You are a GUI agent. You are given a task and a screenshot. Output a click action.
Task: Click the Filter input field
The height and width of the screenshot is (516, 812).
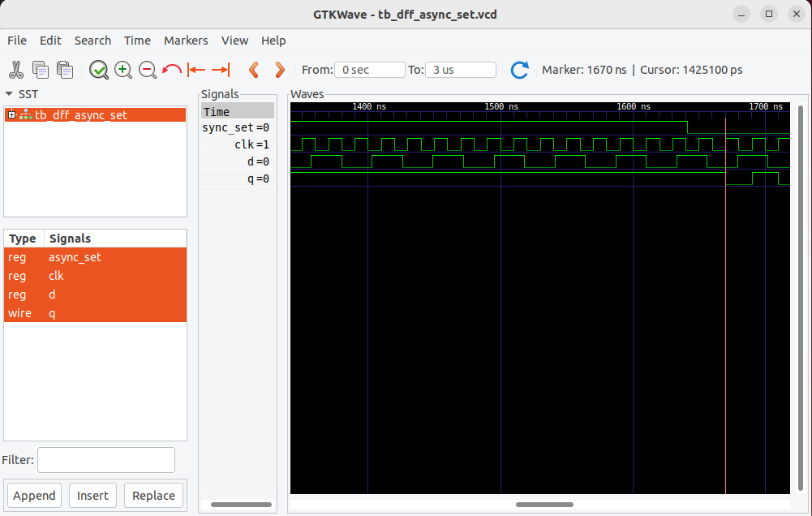tap(105, 459)
